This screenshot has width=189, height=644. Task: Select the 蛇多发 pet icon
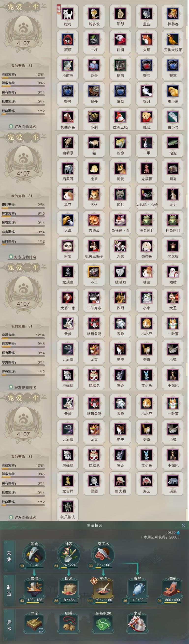pos(94,14)
